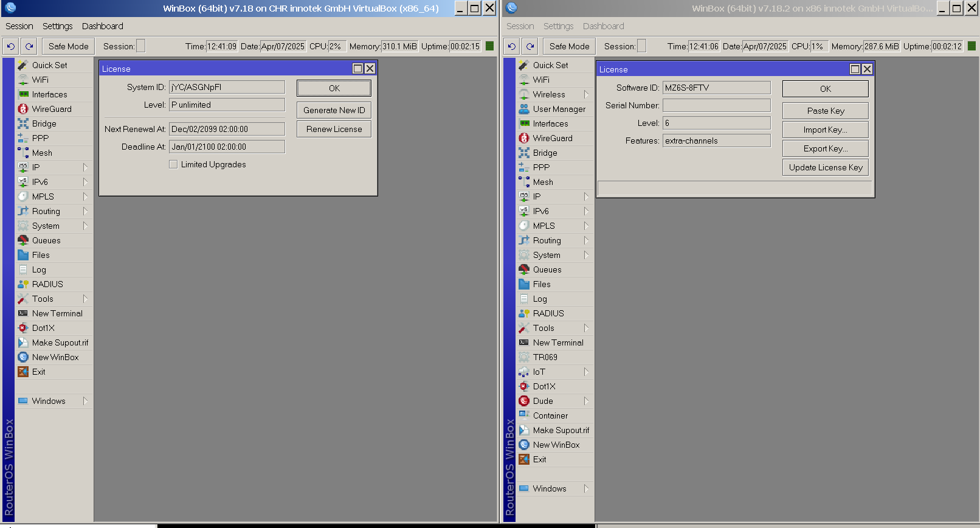Maximize the right License dialog
This screenshot has height=528, width=980.
point(855,69)
